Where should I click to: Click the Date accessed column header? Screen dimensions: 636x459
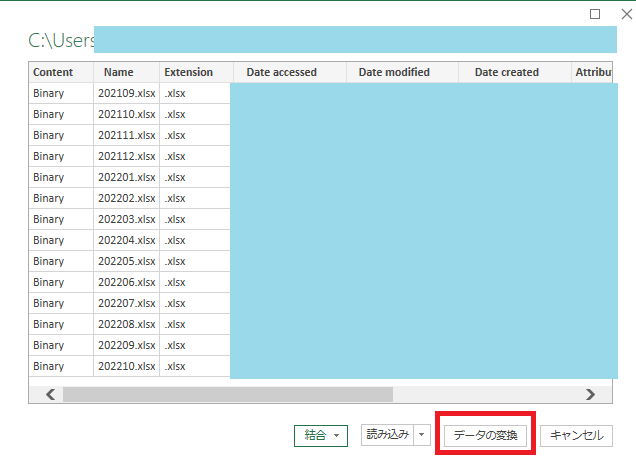point(290,72)
